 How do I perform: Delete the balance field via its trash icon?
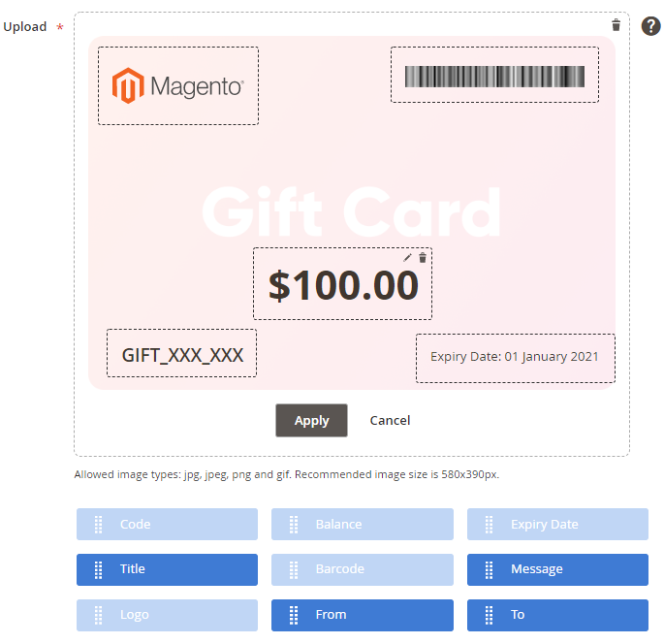423,257
